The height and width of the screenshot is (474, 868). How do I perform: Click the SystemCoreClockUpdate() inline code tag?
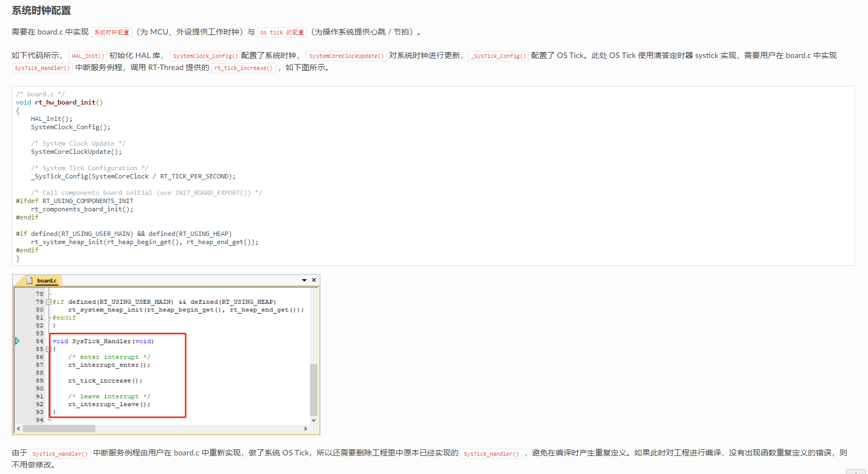[x=347, y=56]
